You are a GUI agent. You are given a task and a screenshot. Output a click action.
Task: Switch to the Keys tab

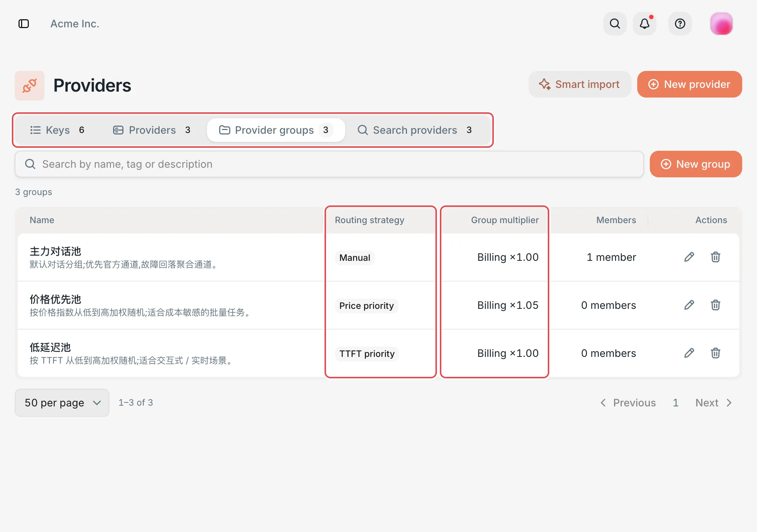(x=57, y=130)
